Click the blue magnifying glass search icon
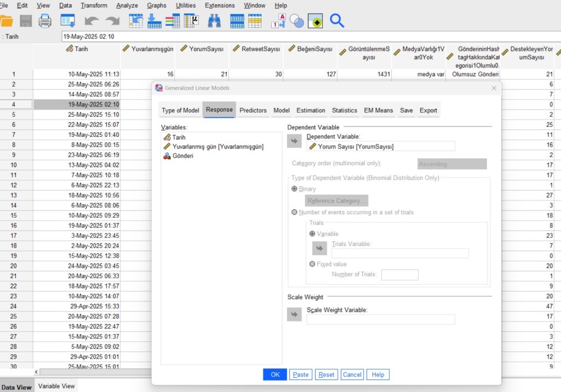Image resolution: width=561 pixels, height=392 pixels. 337,21
